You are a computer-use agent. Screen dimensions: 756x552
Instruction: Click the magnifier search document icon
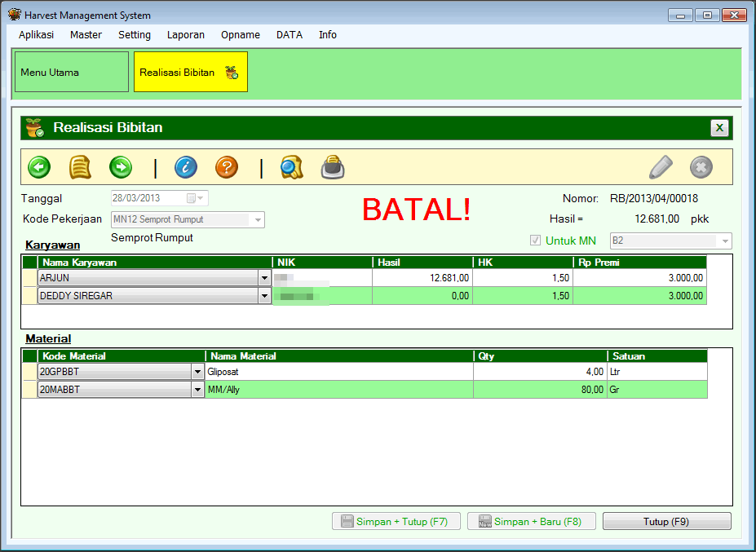[291, 167]
